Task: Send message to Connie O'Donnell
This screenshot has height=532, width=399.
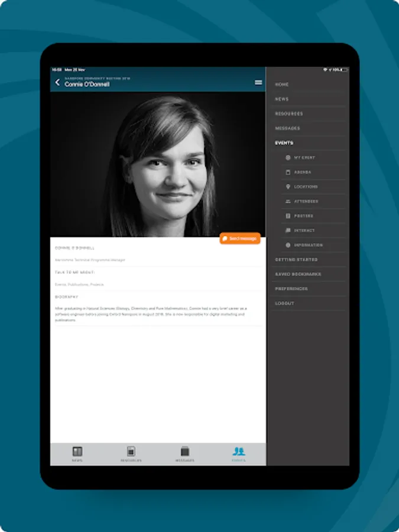Action: click(x=240, y=239)
